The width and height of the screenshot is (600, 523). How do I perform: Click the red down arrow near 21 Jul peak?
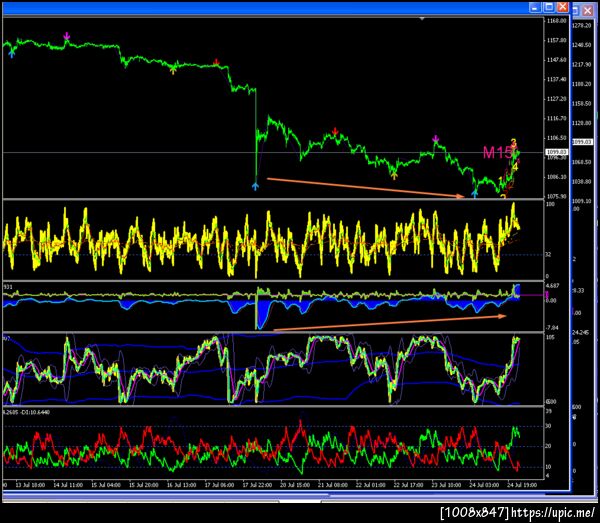[x=335, y=131]
